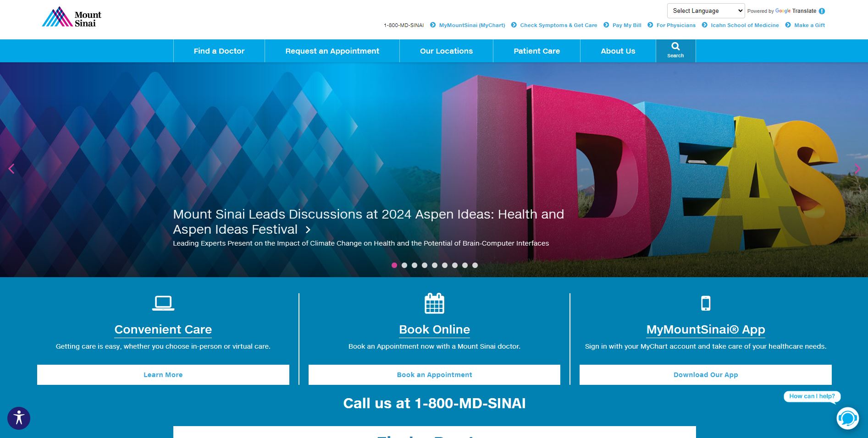
Task: Click the Google Translate info icon
Action: coord(822,11)
